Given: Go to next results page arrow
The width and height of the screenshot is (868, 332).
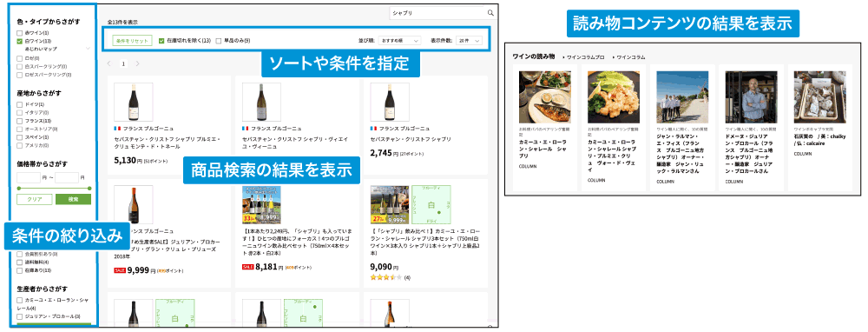Looking at the screenshot, I should click(x=137, y=63).
